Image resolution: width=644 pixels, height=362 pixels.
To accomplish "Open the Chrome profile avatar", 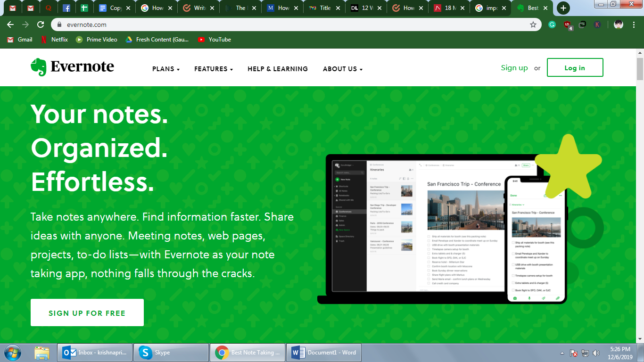I will (x=619, y=25).
